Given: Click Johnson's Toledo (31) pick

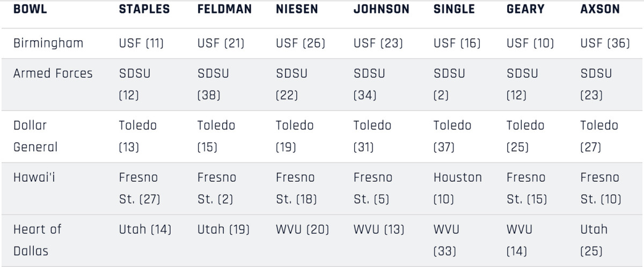Looking at the screenshot, I should coord(373,136).
